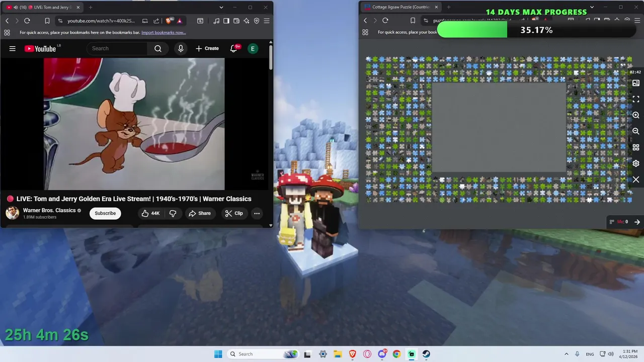The height and width of the screenshot is (362, 644).
Task: Mute the YouTube tab via speaker icon
Action: [16, 7]
